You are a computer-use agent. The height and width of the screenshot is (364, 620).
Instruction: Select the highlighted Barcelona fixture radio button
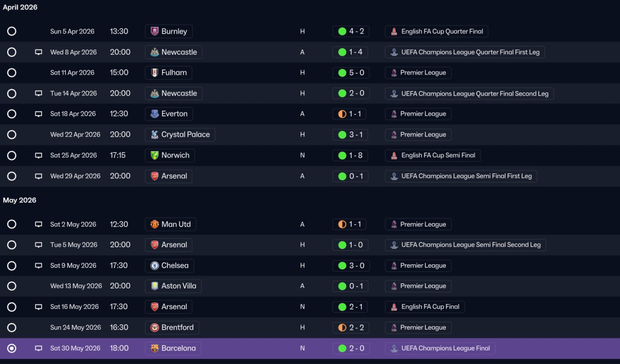click(12, 349)
